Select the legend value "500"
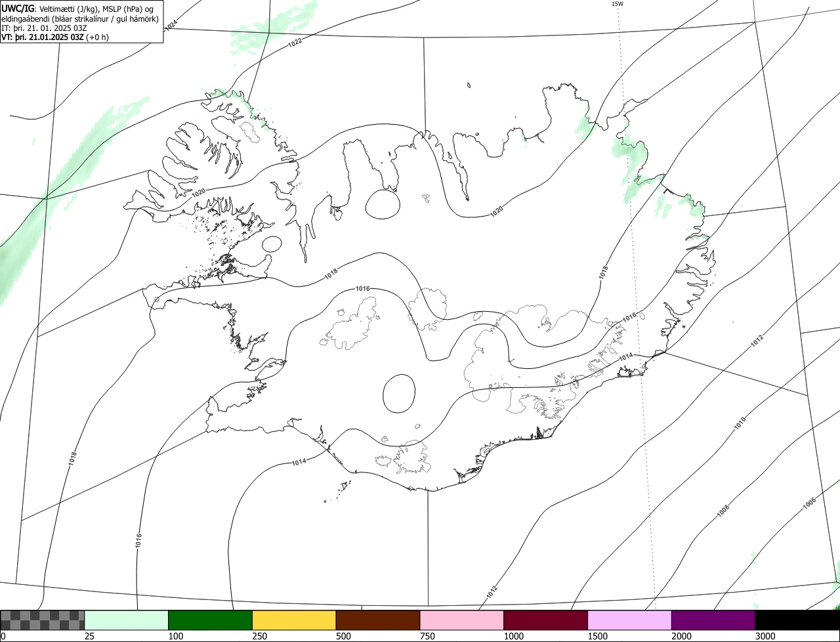Viewport: 840px width, 642px height. [343, 636]
